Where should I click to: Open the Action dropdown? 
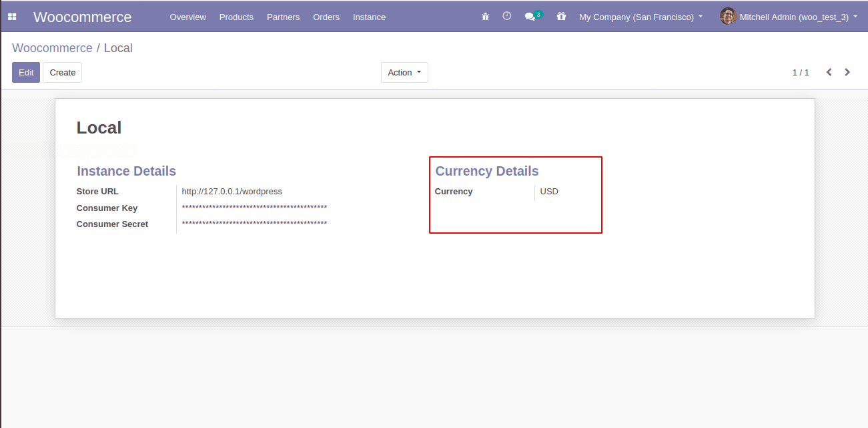pyautogui.click(x=404, y=73)
